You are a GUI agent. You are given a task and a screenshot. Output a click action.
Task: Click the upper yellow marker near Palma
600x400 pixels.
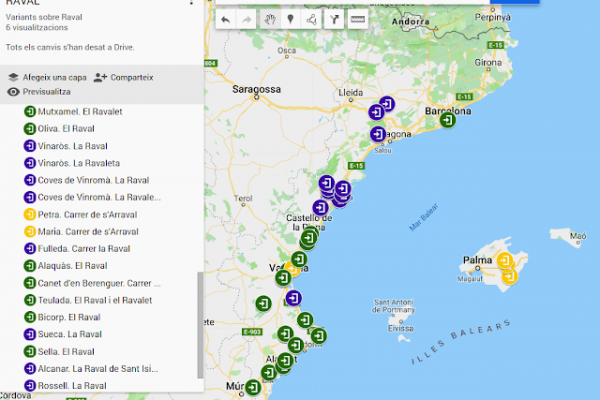(x=505, y=261)
